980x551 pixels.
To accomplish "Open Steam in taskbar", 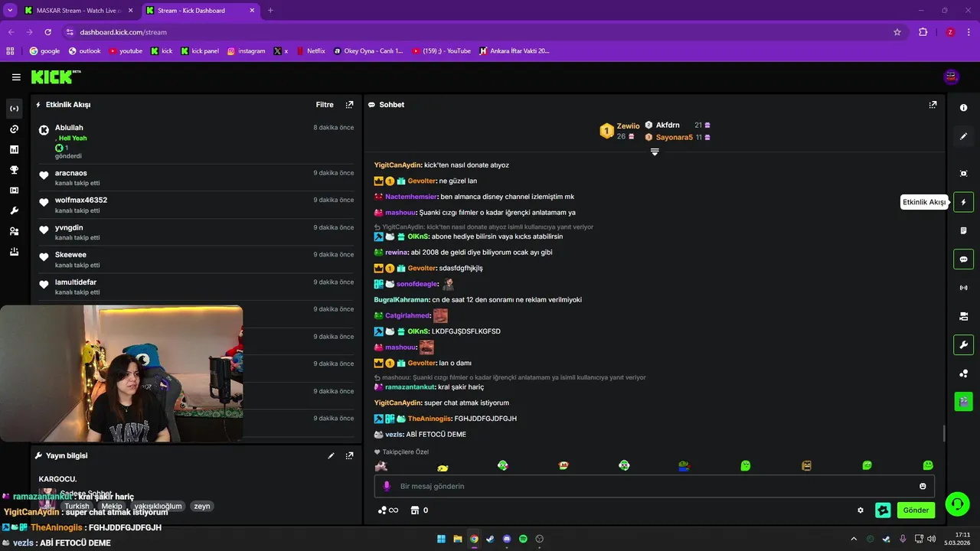I will pos(490,539).
